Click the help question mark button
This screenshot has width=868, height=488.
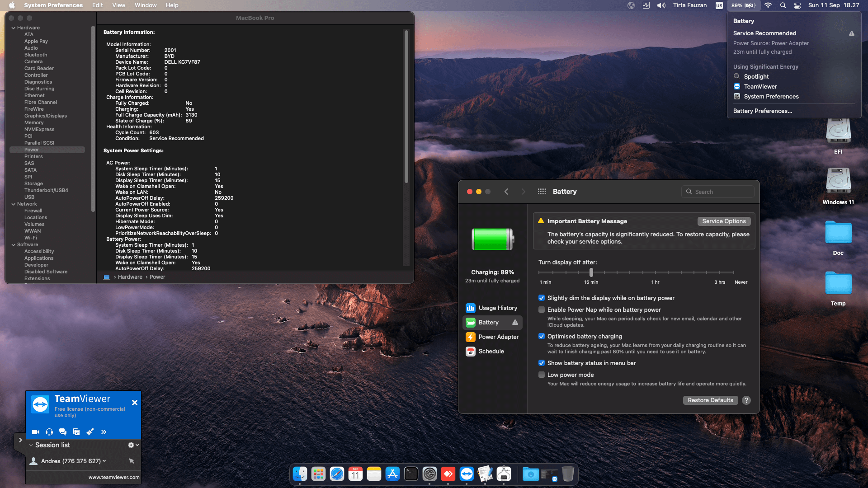(x=746, y=400)
